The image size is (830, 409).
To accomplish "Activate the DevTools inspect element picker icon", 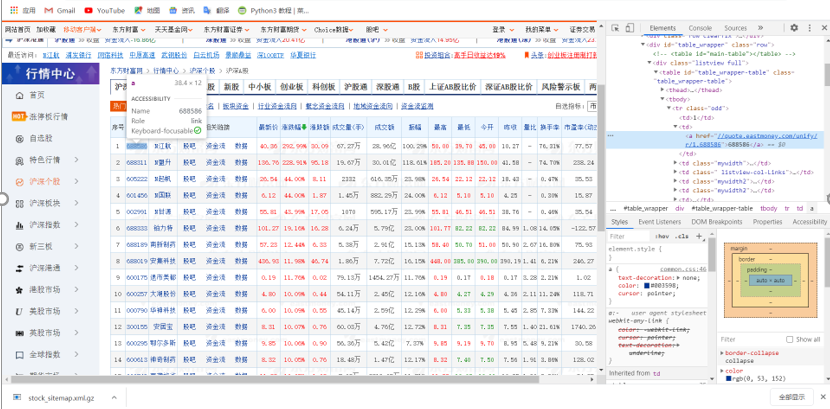I will [x=616, y=28].
